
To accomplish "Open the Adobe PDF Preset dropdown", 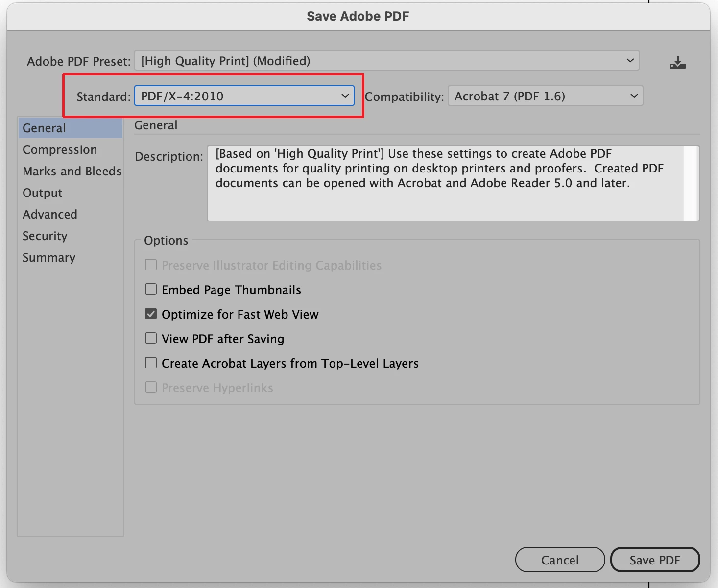I will pos(387,61).
